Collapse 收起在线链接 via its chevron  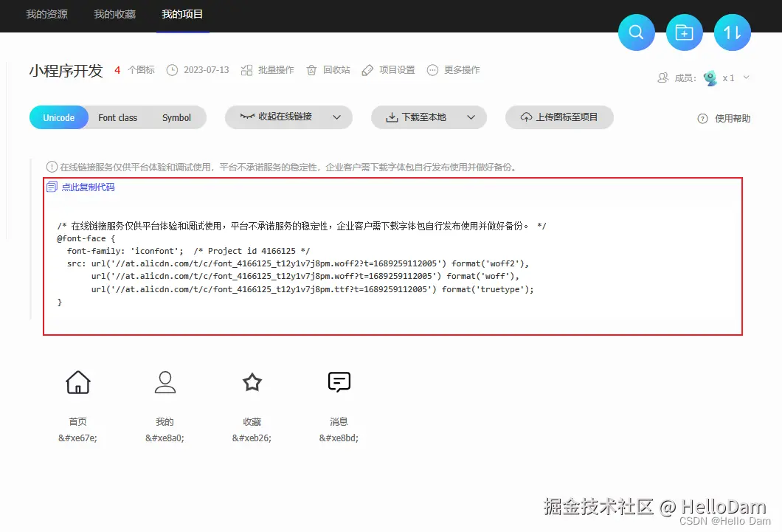(x=337, y=117)
